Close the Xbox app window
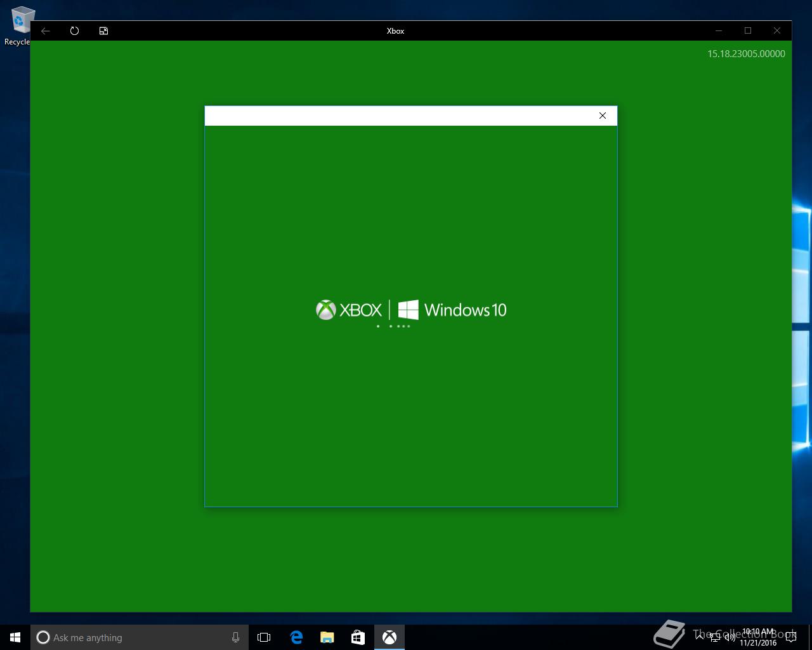The height and width of the screenshot is (650, 812). tap(777, 30)
